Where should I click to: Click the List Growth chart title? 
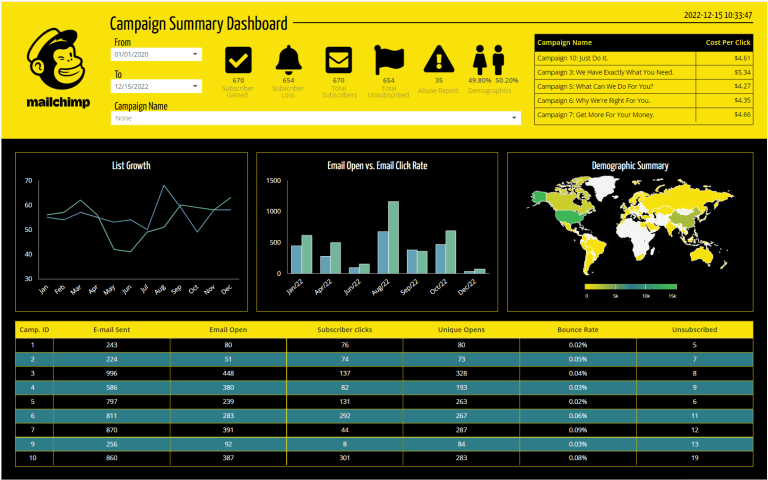[131, 165]
